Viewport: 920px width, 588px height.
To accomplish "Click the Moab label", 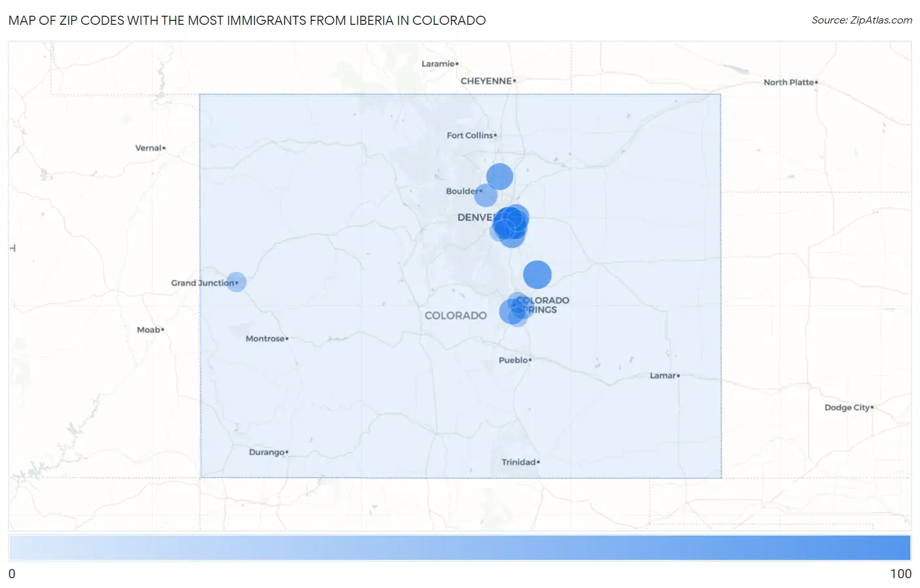I will tap(150, 330).
